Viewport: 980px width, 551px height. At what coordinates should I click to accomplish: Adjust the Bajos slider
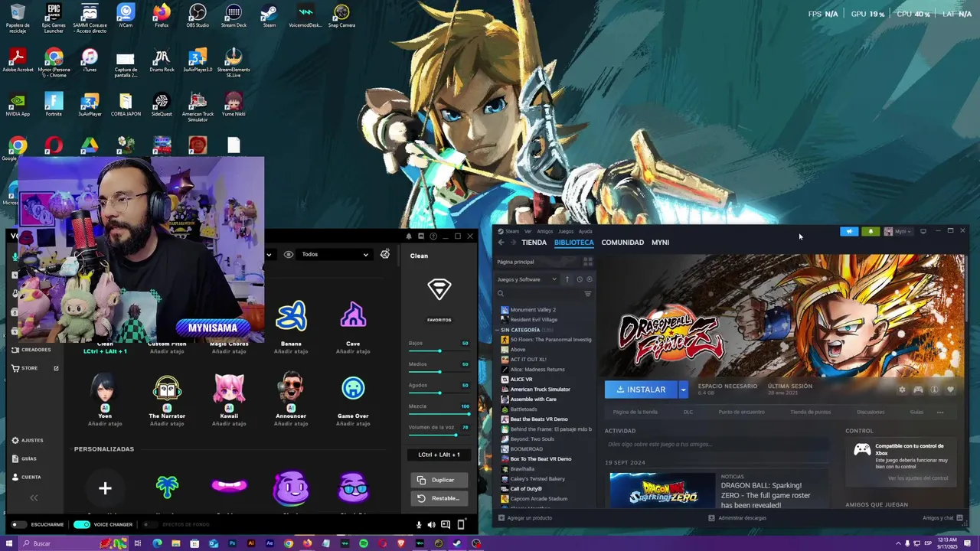click(439, 350)
